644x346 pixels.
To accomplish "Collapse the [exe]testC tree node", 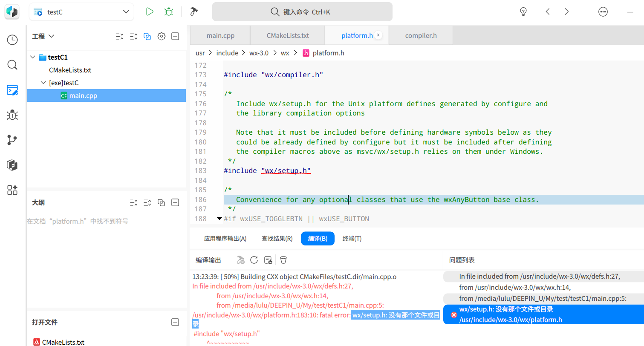I will point(43,83).
